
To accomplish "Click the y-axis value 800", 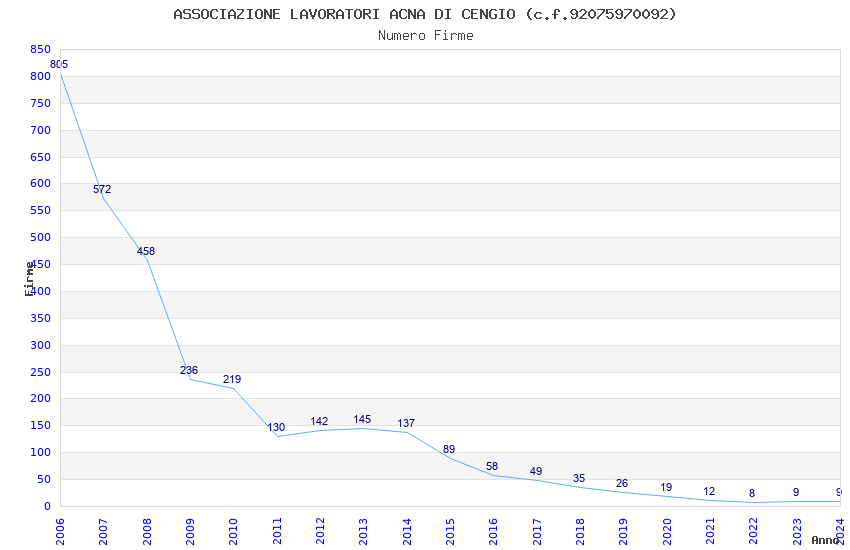I will coord(41,77).
